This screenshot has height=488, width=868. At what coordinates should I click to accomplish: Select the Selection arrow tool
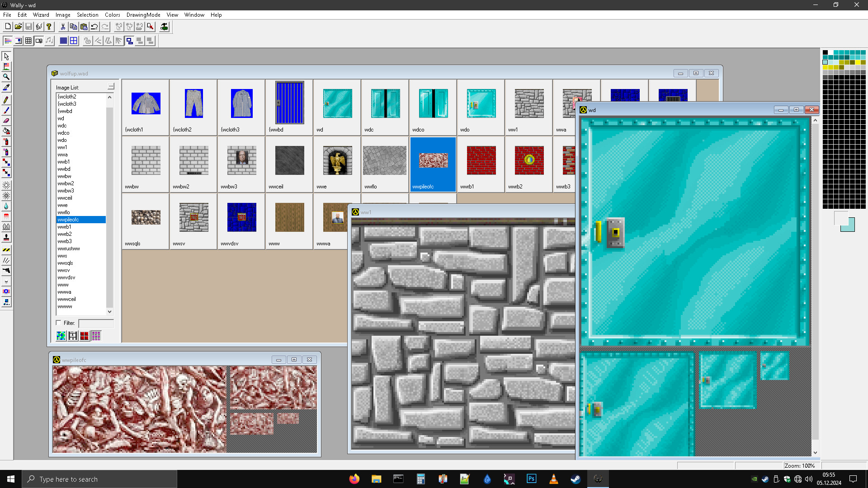click(x=6, y=56)
